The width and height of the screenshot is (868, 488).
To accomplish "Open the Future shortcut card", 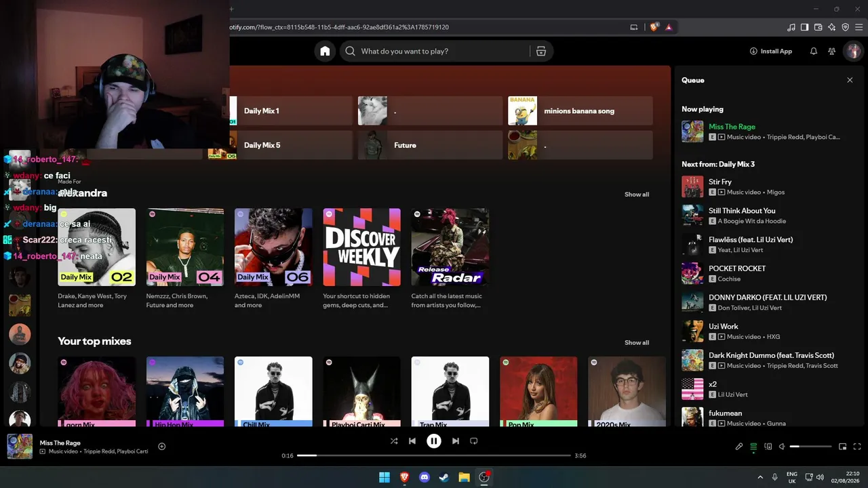I will 431,145.
